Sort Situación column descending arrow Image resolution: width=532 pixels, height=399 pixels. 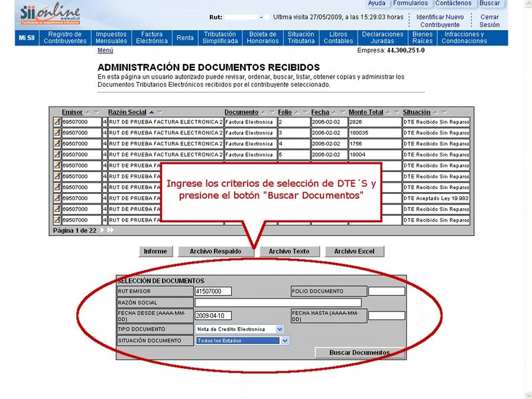coord(444,112)
